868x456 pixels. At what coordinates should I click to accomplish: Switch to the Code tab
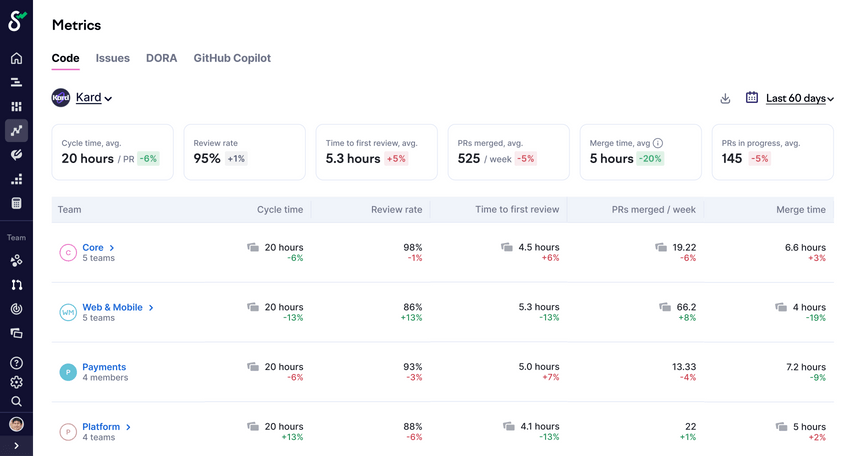(x=65, y=58)
